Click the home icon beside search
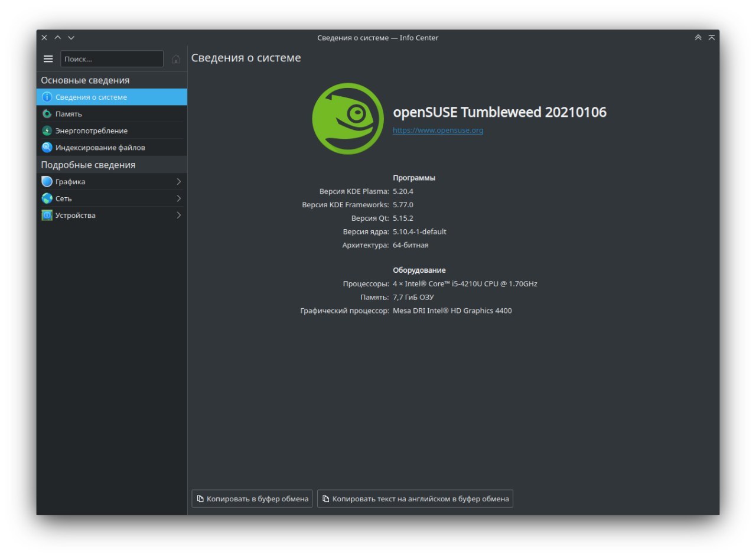 (175, 59)
